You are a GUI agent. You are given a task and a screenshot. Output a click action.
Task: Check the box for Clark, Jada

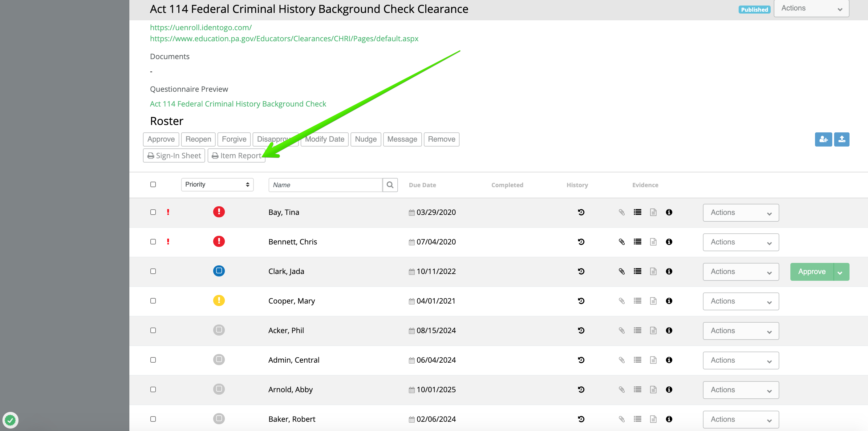153,272
